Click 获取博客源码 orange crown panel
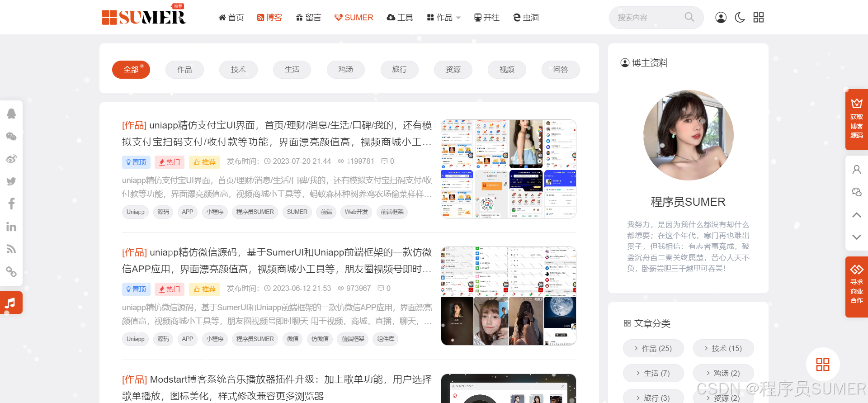 (x=857, y=119)
